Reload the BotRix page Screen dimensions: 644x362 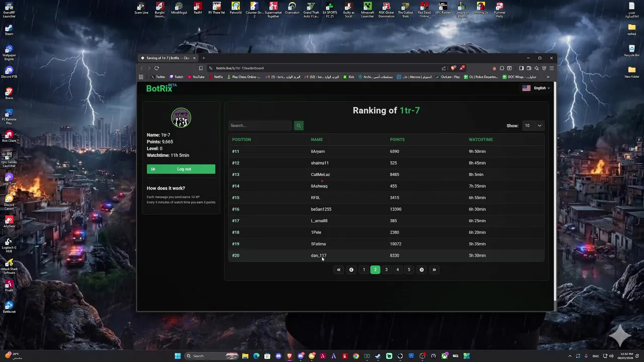click(156, 68)
